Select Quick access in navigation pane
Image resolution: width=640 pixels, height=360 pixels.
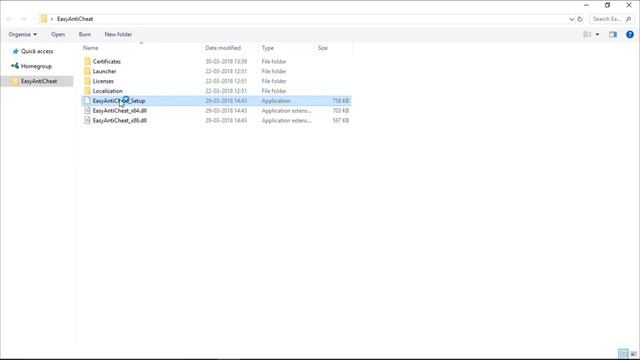[x=37, y=51]
